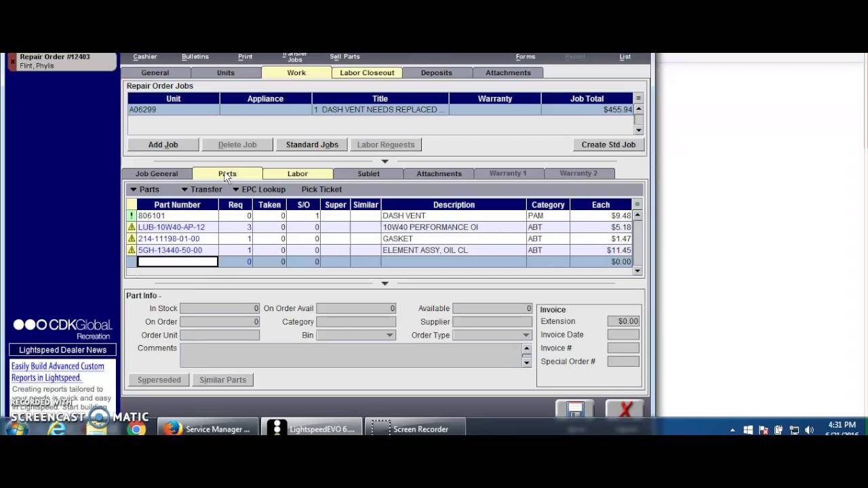Open the Deposits tab
The width and height of the screenshot is (868, 488).
point(437,73)
